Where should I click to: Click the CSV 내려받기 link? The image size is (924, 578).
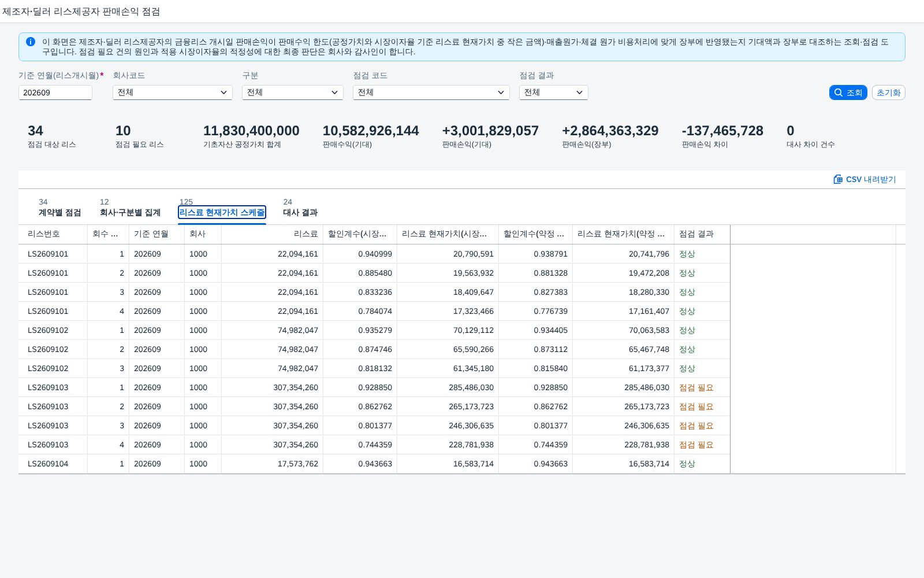[865, 180]
